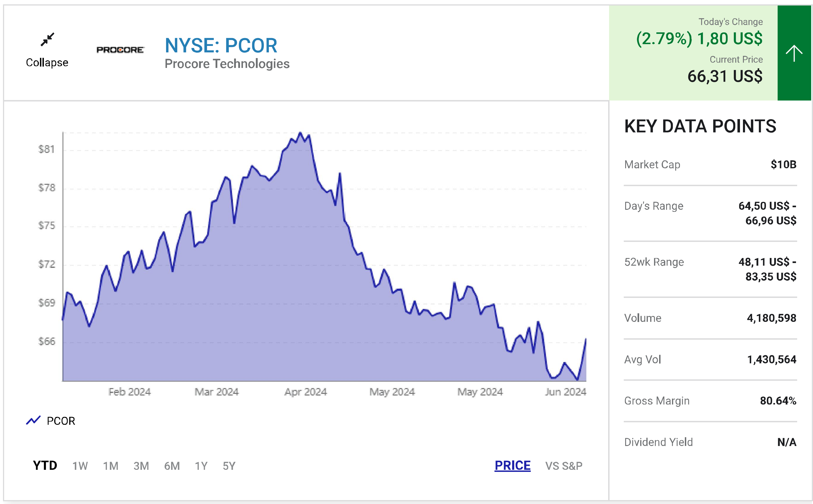
Task: Switch chart to 3M range
Action: pos(141,466)
